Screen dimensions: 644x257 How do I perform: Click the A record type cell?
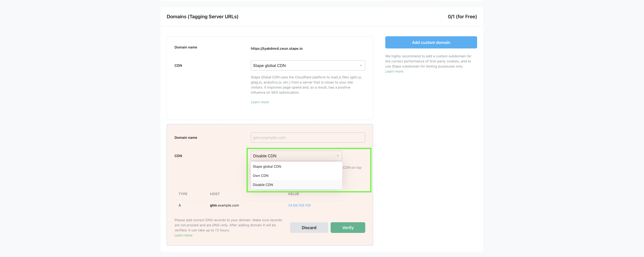(x=179, y=205)
